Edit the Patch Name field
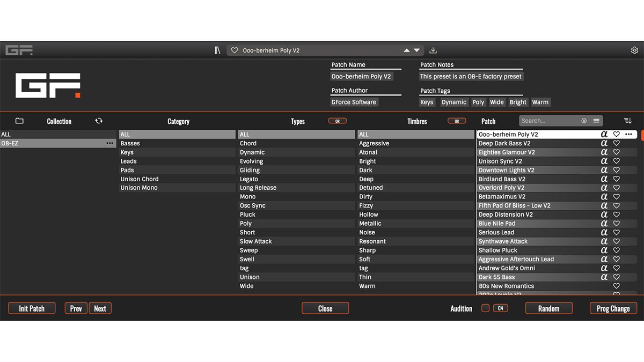Image resolution: width=644 pixels, height=362 pixels. pyautogui.click(x=361, y=77)
